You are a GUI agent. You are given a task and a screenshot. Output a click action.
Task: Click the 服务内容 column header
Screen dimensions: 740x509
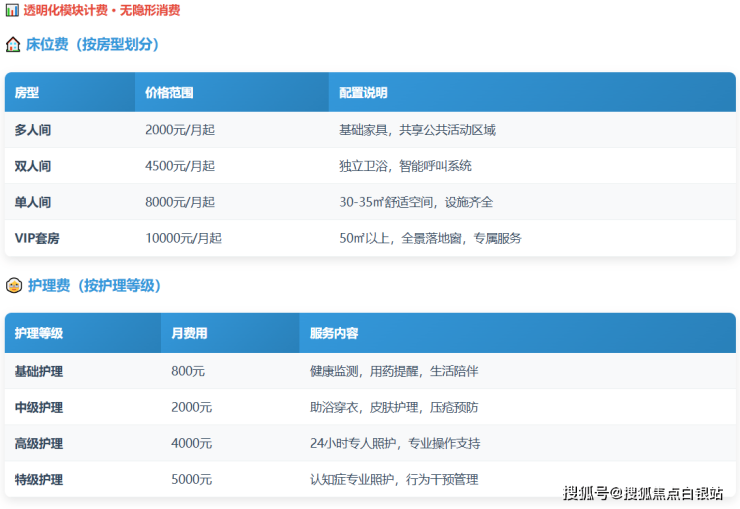(334, 334)
